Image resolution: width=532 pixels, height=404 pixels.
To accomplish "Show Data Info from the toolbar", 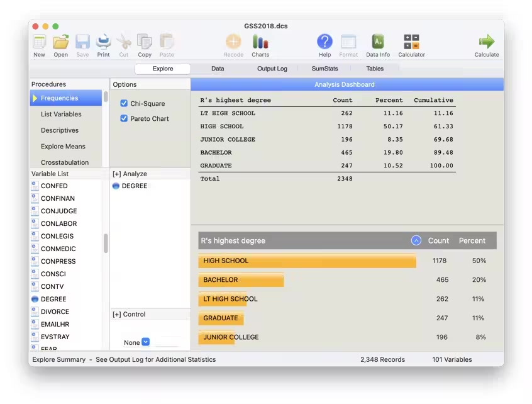I will coord(378,42).
